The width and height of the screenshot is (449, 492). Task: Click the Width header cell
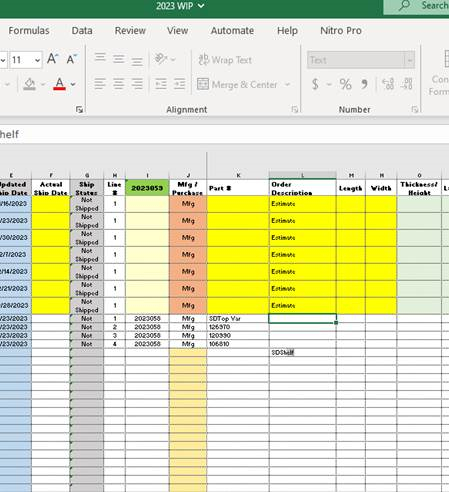(x=381, y=188)
